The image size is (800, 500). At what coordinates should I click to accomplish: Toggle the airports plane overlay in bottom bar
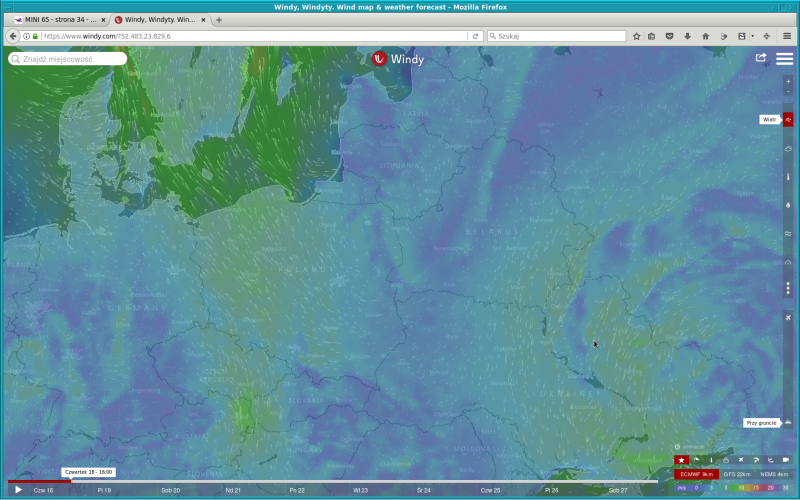(x=741, y=460)
